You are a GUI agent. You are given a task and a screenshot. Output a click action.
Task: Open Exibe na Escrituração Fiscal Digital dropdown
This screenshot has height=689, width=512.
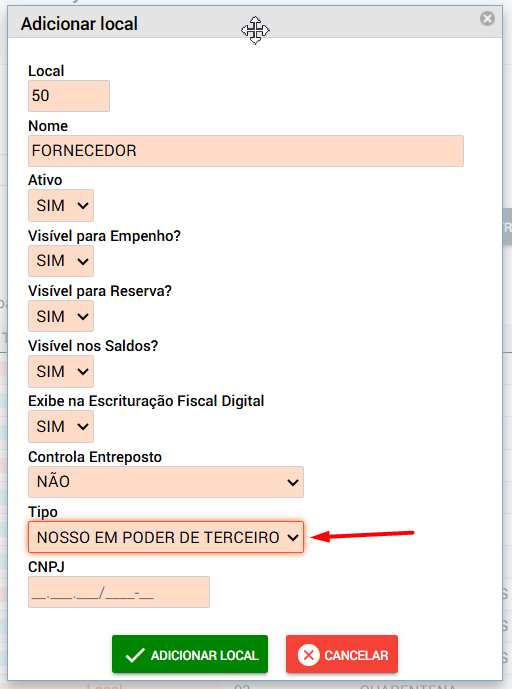61,426
